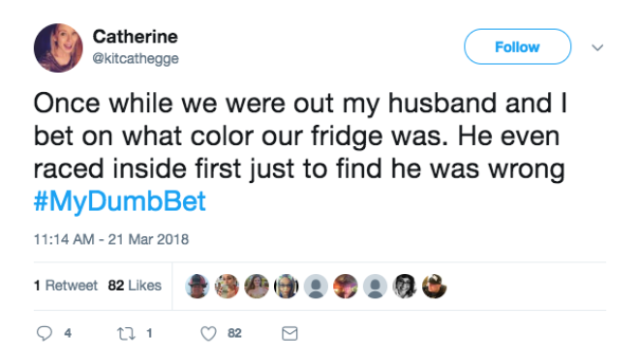Screen dimensions: 639x364
Task: View the 1 Retweet list
Action: (66, 286)
